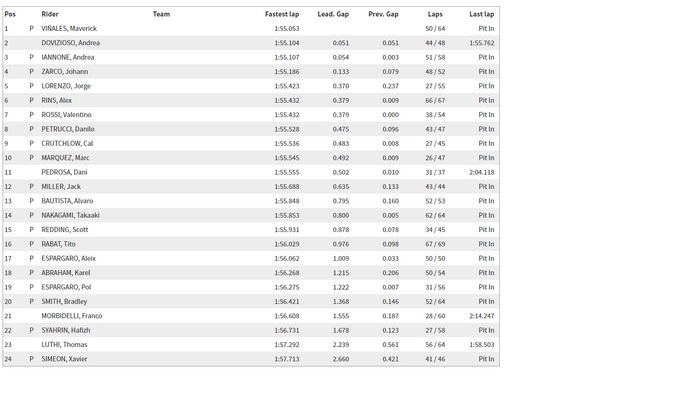
Task: Click fastest lap time 1:55.104
Action: pyautogui.click(x=287, y=43)
